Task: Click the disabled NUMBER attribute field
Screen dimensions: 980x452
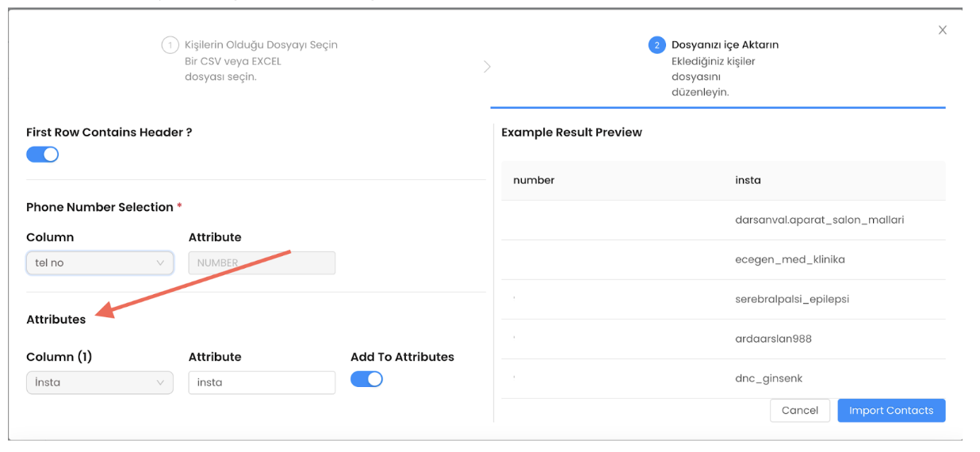Action: [x=262, y=262]
